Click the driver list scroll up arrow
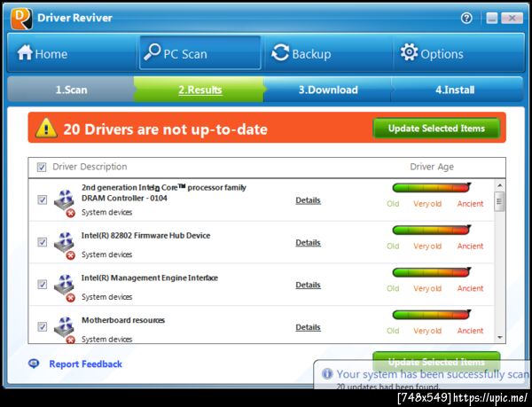 (x=499, y=185)
